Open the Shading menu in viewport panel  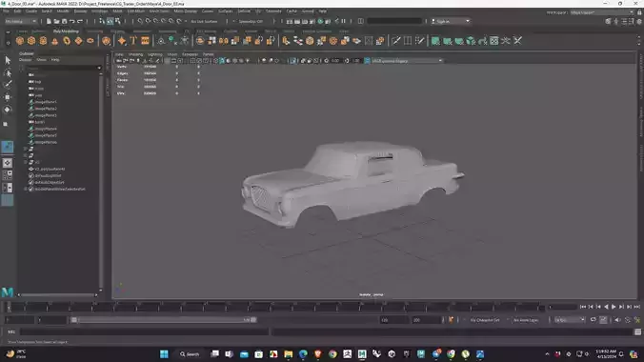point(135,54)
